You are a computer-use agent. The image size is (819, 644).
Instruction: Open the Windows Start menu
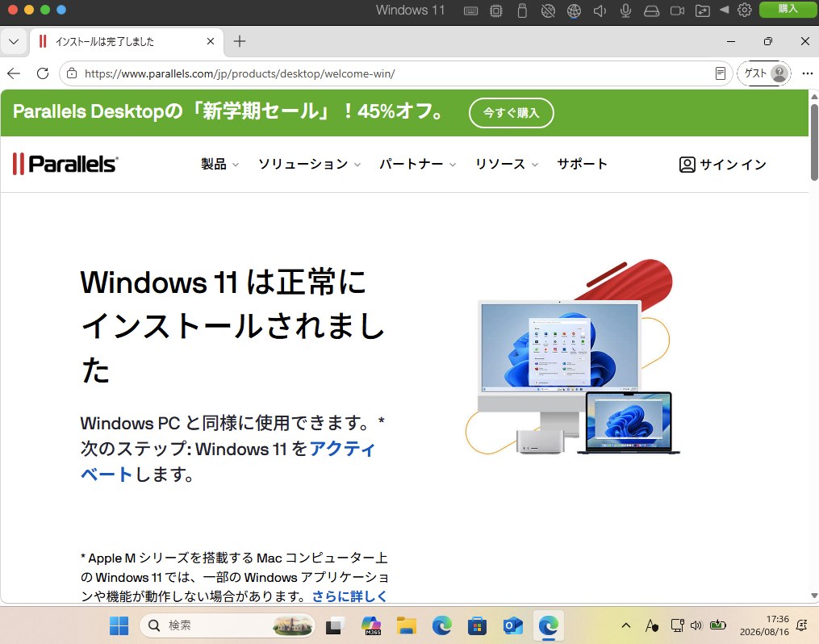click(119, 625)
